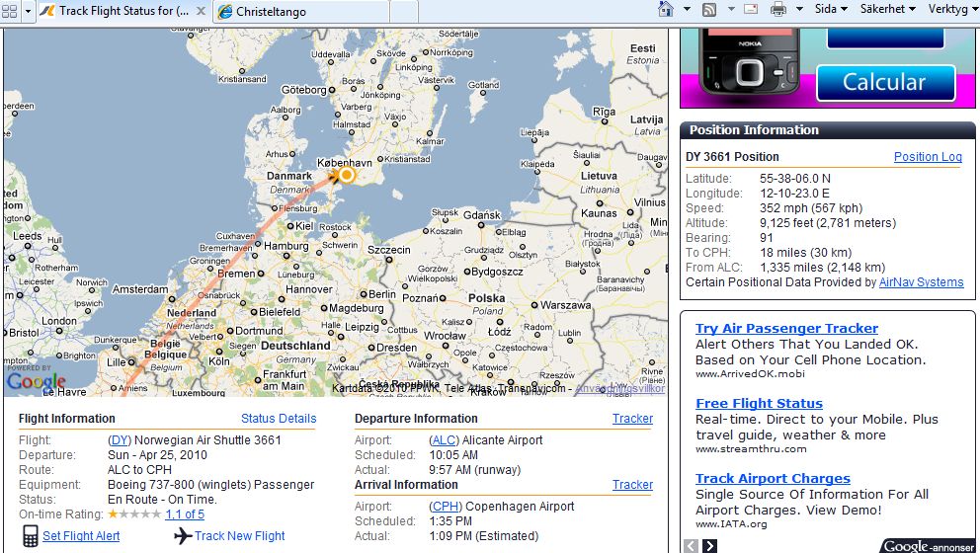Image resolution: width=980 pixels, height=553 pixels.
Task: Open the Säkerhet menu
Action: click(x=887, y=9)
